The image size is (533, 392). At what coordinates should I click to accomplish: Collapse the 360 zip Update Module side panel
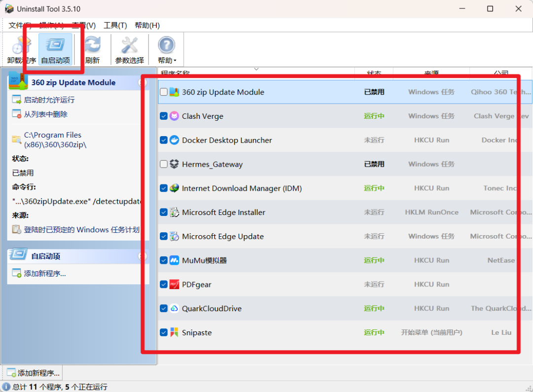142,82
